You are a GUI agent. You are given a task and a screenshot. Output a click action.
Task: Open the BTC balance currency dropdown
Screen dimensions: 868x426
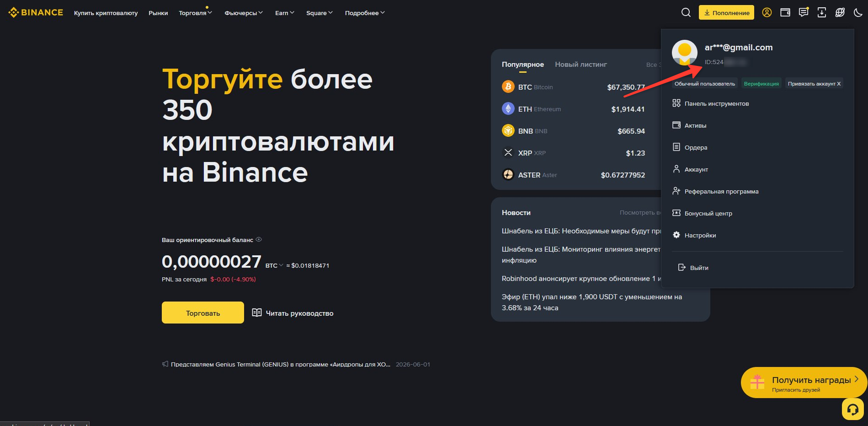tap(274, 265)
